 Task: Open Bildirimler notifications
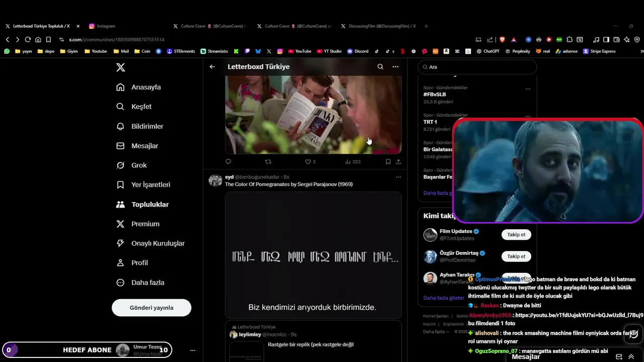pos(139,126)
